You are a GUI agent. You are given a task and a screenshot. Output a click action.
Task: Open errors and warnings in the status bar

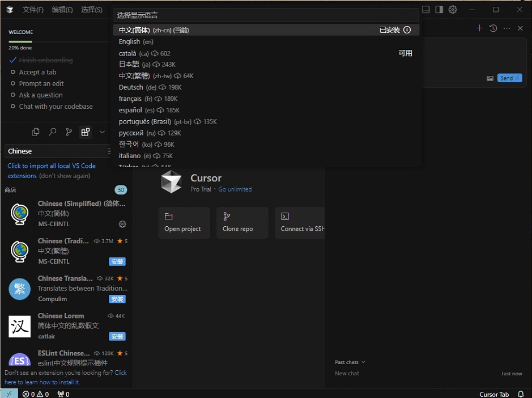tap(36, 394)
